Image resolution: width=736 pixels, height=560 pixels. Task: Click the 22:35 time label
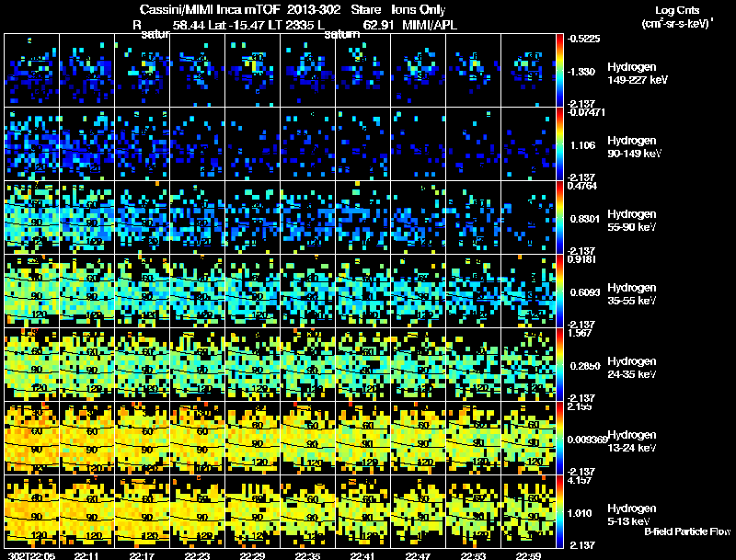click(307, 555)
